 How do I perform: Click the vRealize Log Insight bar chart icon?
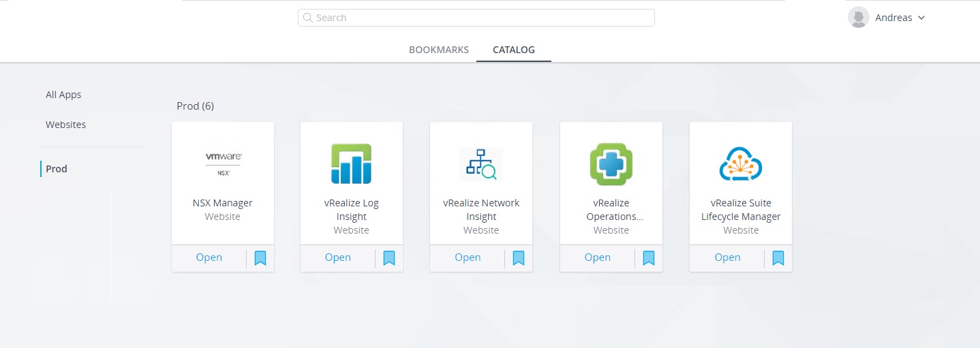[351, 163]
